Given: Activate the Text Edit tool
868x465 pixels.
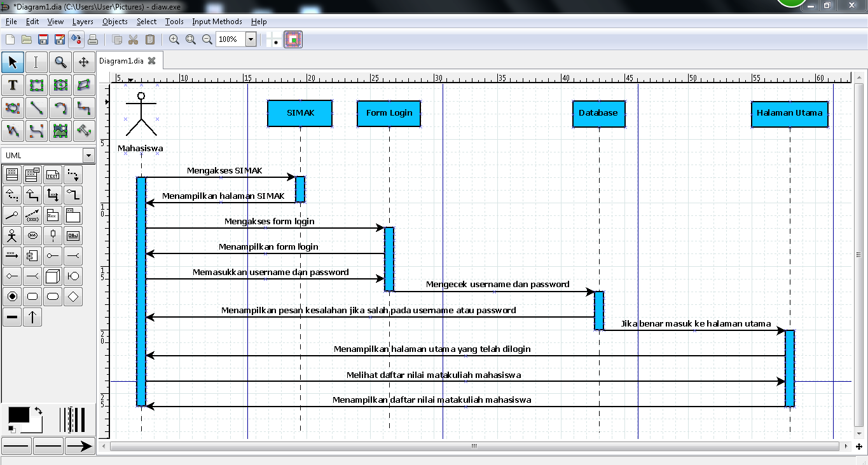Looking at the screenshot, I should 36,62.
